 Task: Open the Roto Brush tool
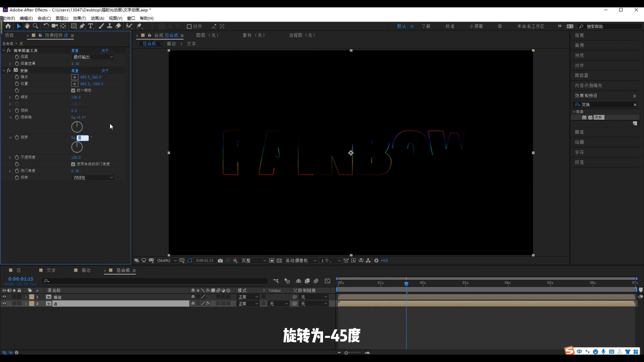[128, 26]
